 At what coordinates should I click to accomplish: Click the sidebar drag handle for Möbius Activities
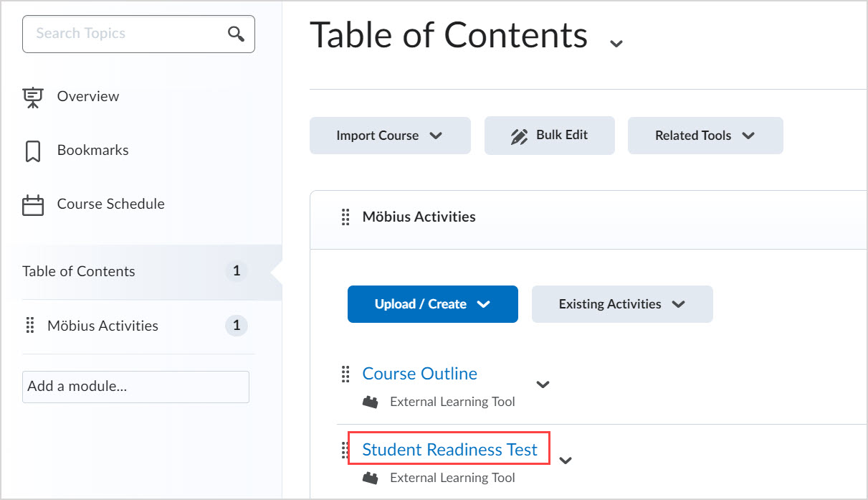click(30, 325)
